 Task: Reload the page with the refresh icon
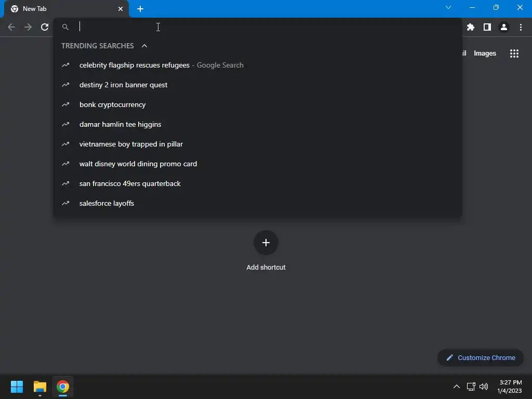[45, 27]
